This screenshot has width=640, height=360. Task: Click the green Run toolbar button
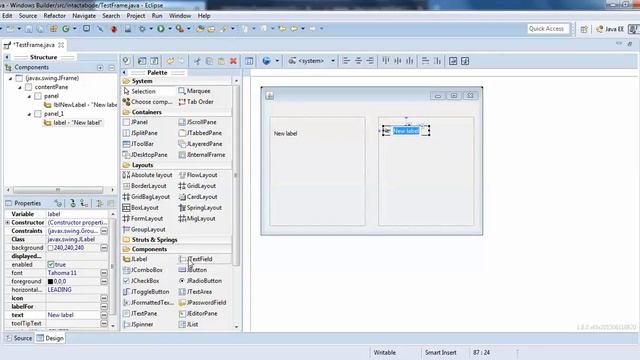click(161, 29)
